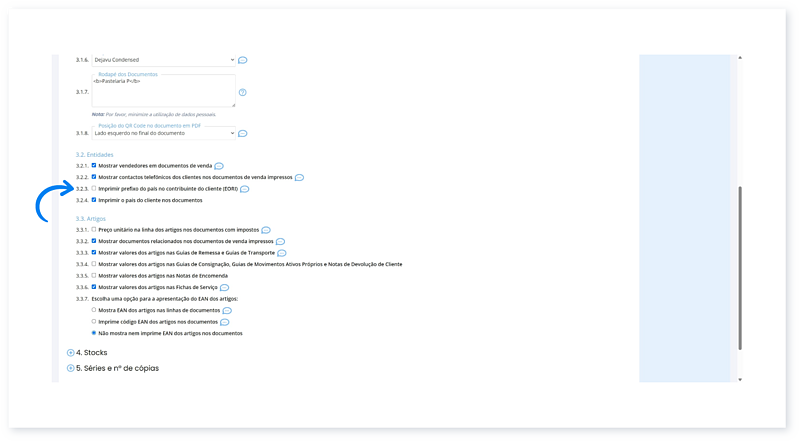Select 'Imprime código EAN dos artigos' radio option
Viewport: 800px width, 442px height.
pyautogui.click(x=94, y=322)
